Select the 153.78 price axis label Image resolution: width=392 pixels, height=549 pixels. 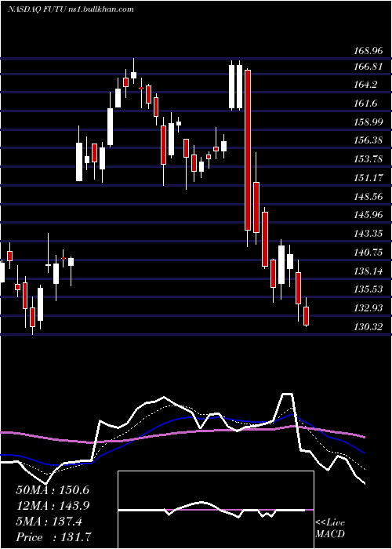point(368,159)
